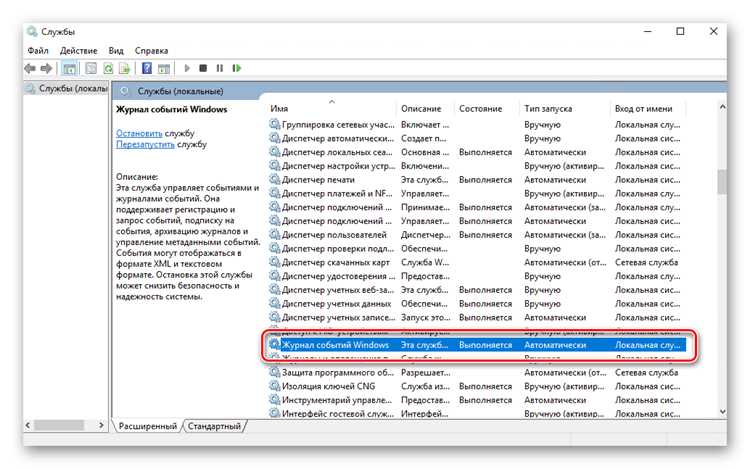Click the Refresh toolbar icon

pyautogui.click(x=108, y=68)
